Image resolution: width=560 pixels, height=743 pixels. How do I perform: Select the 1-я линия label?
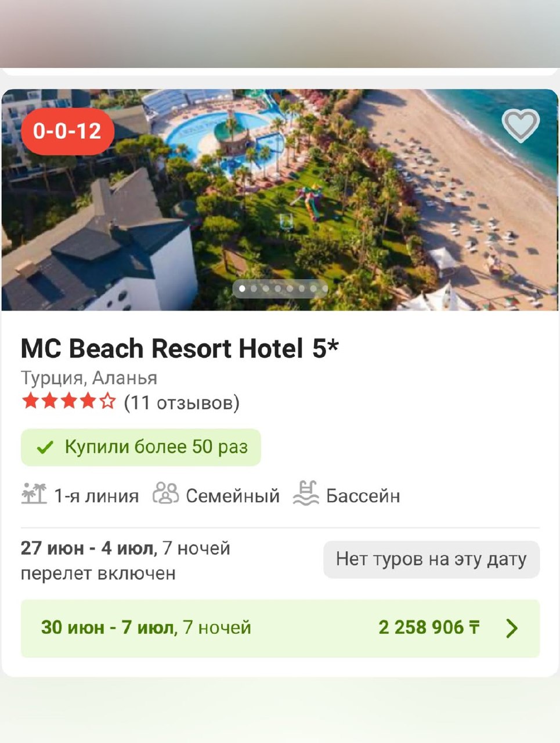[96, 496]
